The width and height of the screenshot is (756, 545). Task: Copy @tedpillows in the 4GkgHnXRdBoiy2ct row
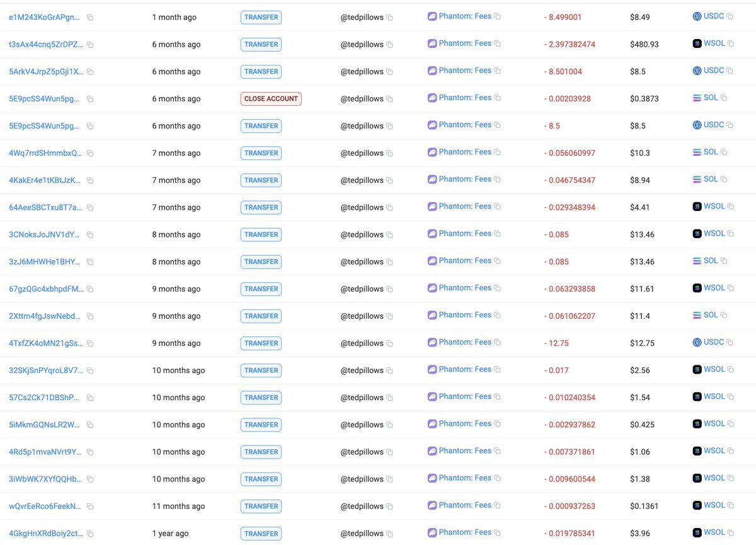pos(389,534)
